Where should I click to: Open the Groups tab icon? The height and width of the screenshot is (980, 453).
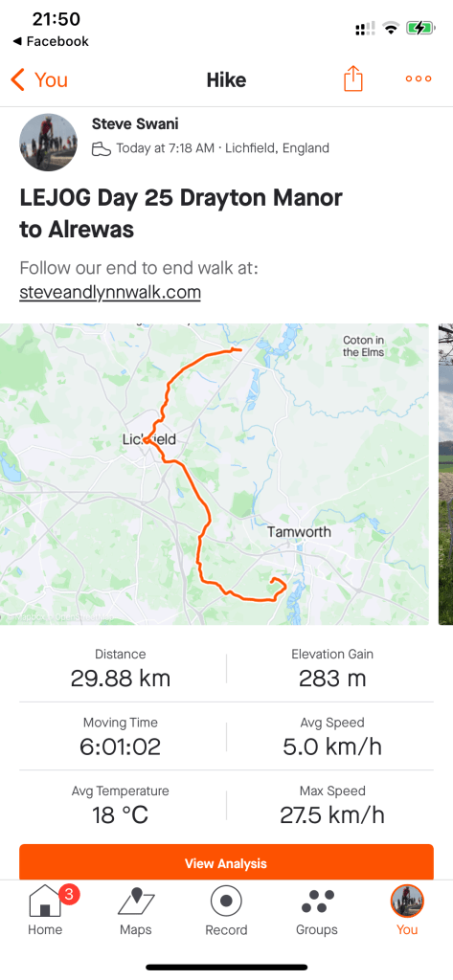(317, 902)
